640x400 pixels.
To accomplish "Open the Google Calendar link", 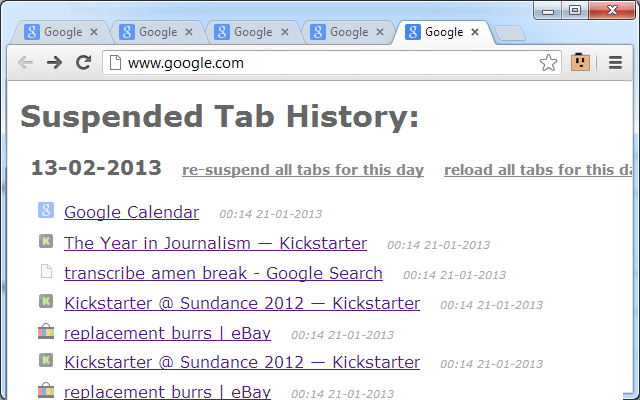I will pos(131,212).
